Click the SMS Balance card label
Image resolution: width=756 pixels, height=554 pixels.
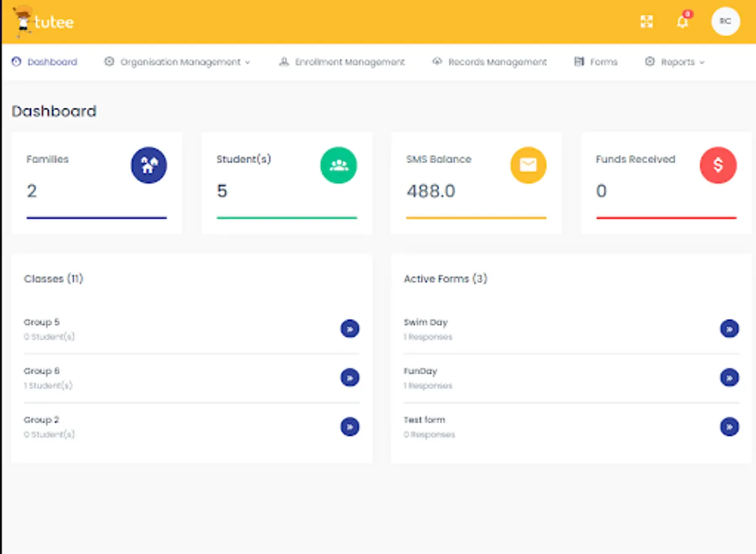click(439, 159)
